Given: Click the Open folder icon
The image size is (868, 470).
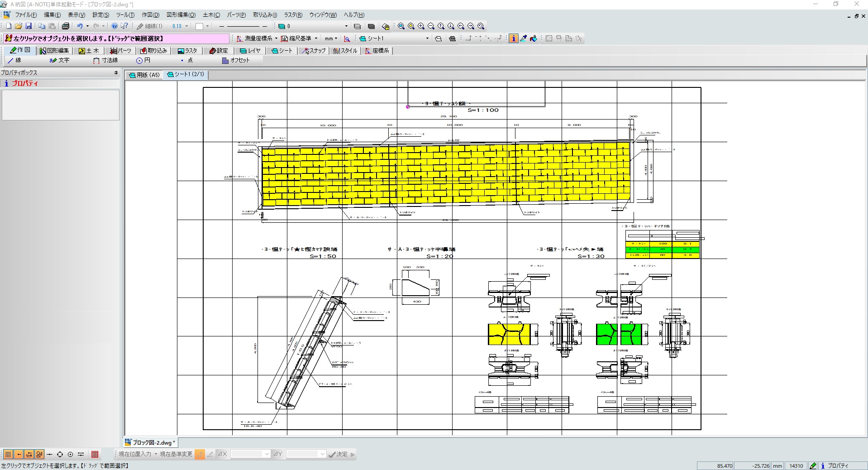Looking at the screenshot, I should tap(19, 26).
